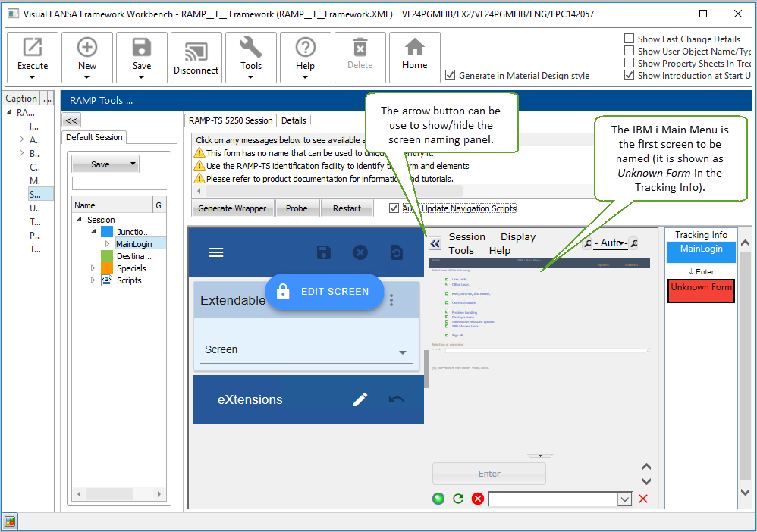Image resolution: width=757 pixels, height=532 pixels.
Task: Expand the MainLogin tree node
Action: coord(107,244)
